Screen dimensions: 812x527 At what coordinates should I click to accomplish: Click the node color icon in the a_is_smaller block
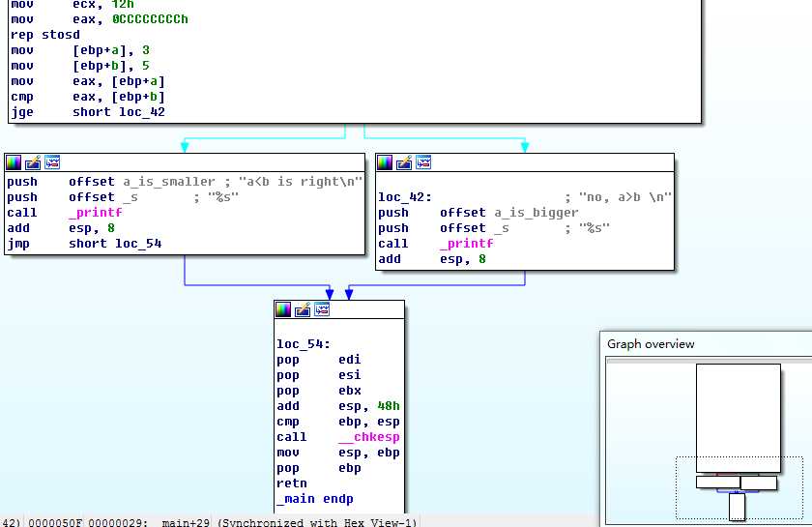click(x=14, y=162)
